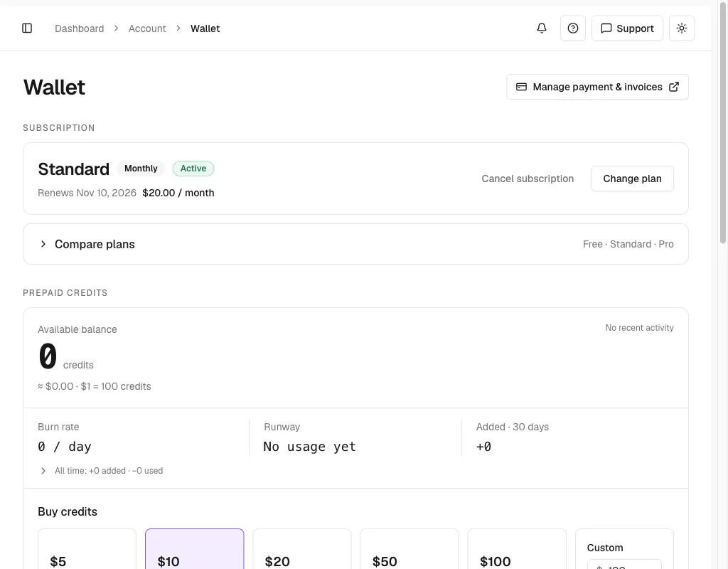Click the Compare plans chevron
Image resolution: width=728 pixels, height=569 pixels.
pos(43,245)
